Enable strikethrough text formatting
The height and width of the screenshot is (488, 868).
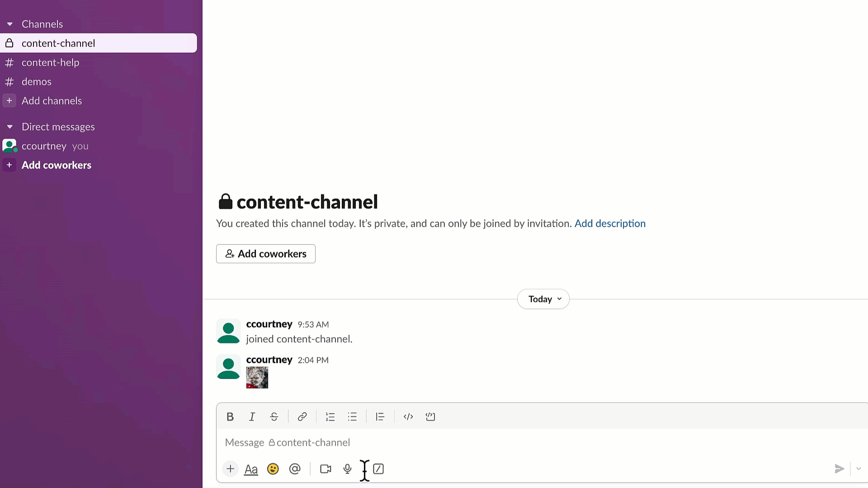pos(274,417)
